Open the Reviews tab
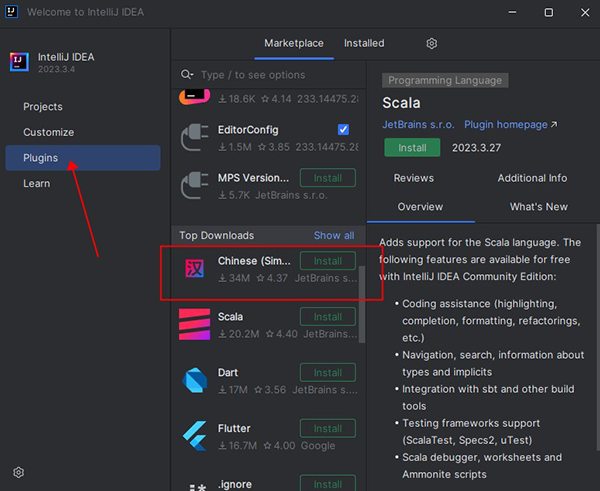 tap(413, 178)
